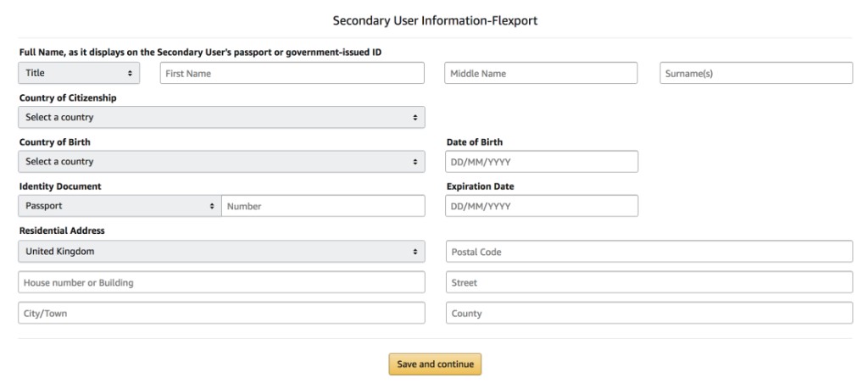Focus the identity document Number field
The width and height of the screenshot is (868, 389).
pyautogui.click(x=323, y=206)
